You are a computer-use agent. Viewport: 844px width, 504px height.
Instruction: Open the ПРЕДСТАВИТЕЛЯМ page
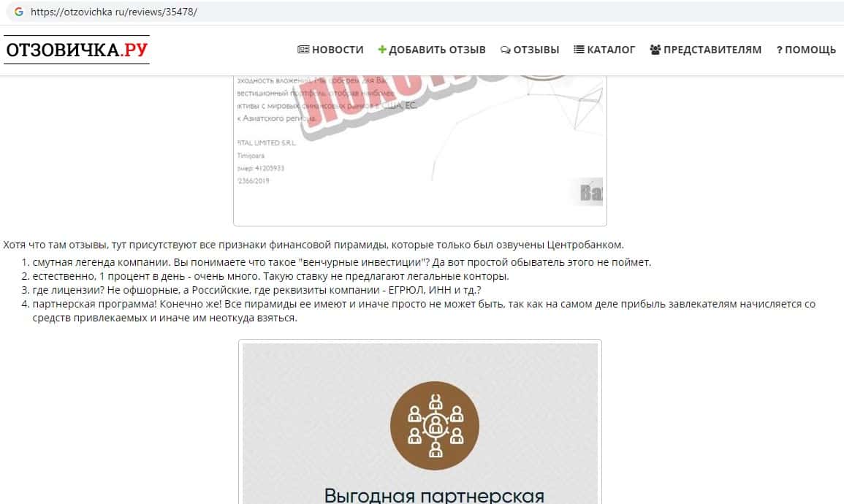coord(706,50)
